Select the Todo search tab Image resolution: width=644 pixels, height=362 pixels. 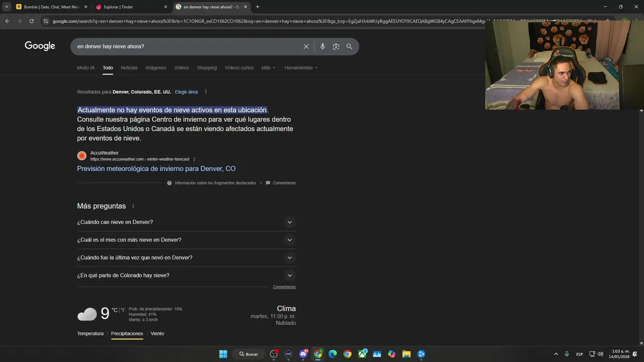(x=108, y=68)
